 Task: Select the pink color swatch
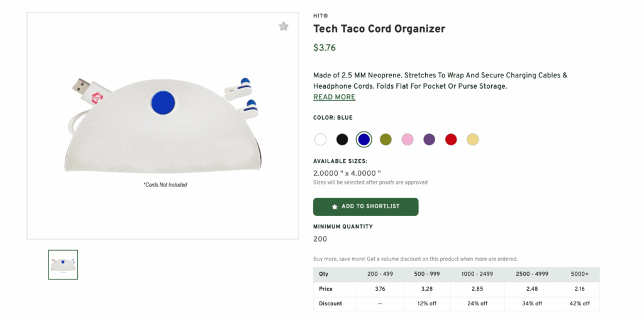[408, 139]
